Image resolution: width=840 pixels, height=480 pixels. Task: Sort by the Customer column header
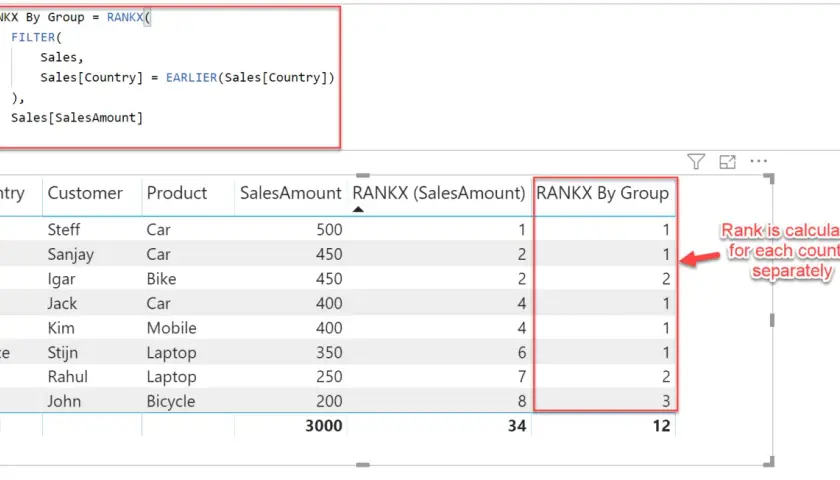pyautogui.click(x=85, y=193)
